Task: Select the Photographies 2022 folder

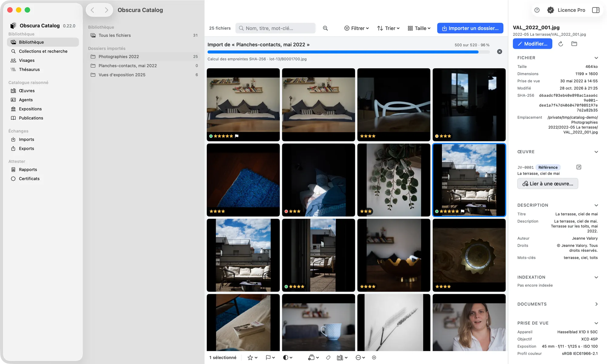Action: click(x=144, y=56)
